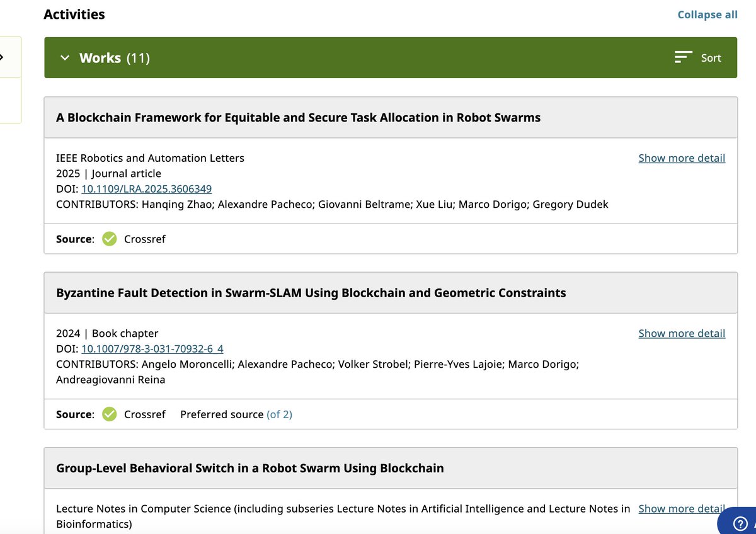
Task: Click contributors line starting with Angelo Moroncelli
Action: 318,372
